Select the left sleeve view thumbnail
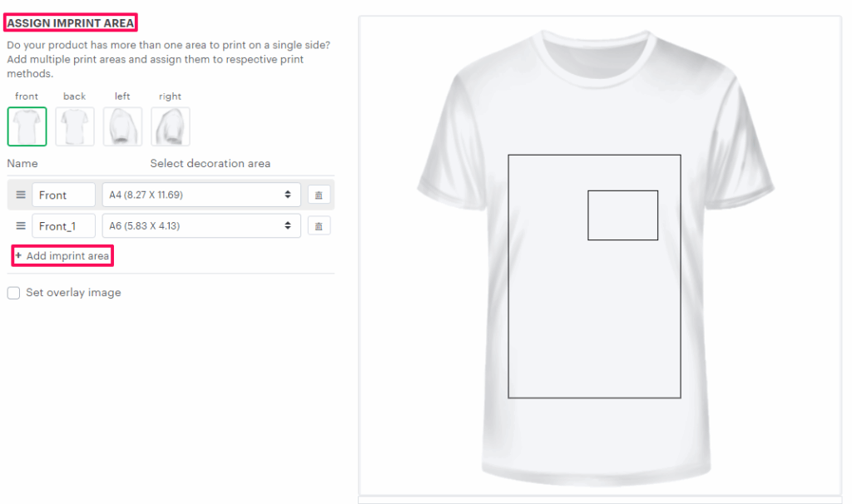The width and height of the screenshot is (852, 504). pyautogui.click(x=123, y=126)
